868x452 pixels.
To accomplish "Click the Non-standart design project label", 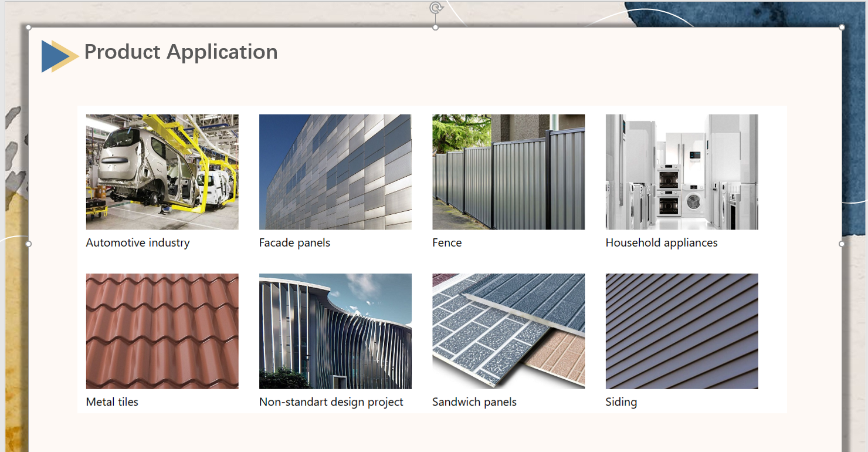I will click(x=331, y=402).
